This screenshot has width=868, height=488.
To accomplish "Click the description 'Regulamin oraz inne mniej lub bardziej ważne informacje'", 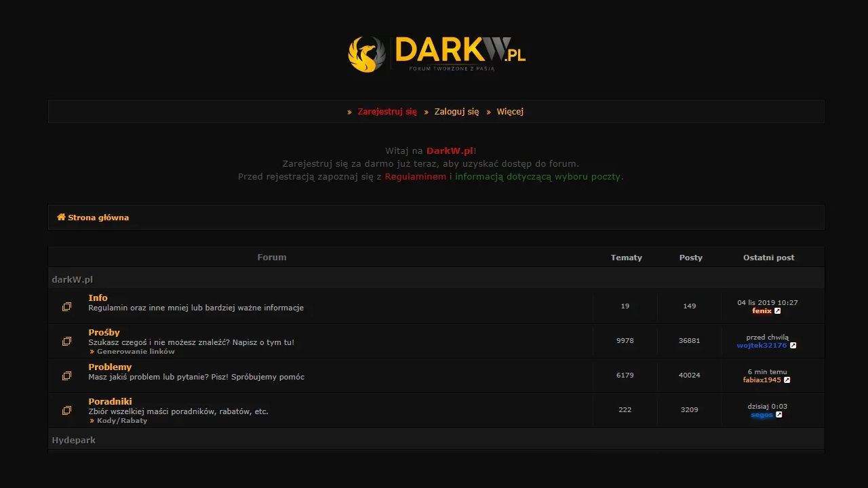I will click(x=196, y=308).
